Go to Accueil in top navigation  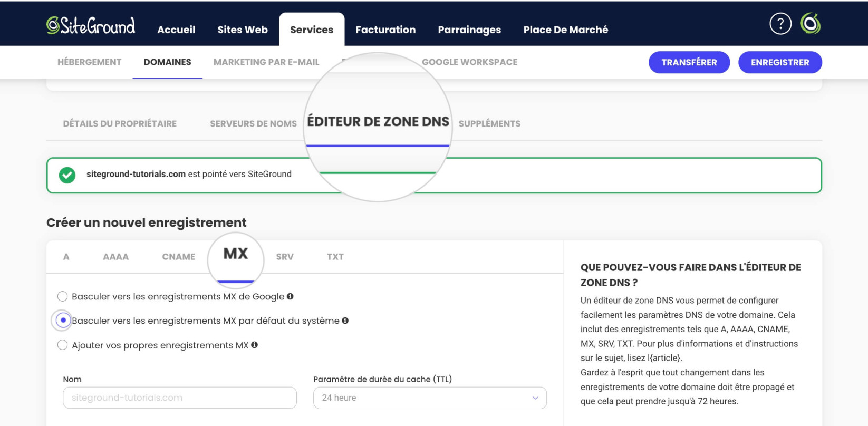[176, 30]
